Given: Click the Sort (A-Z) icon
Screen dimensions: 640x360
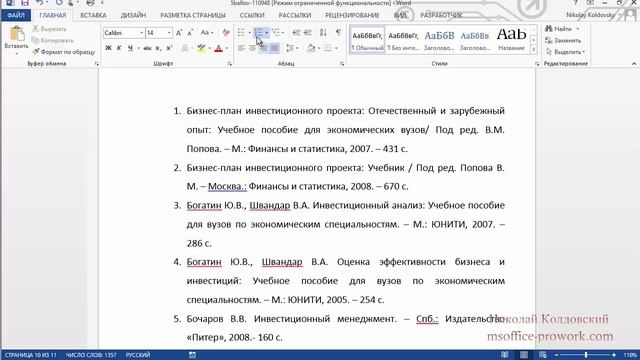Looking at the screenshot, I should click(323, 33).
